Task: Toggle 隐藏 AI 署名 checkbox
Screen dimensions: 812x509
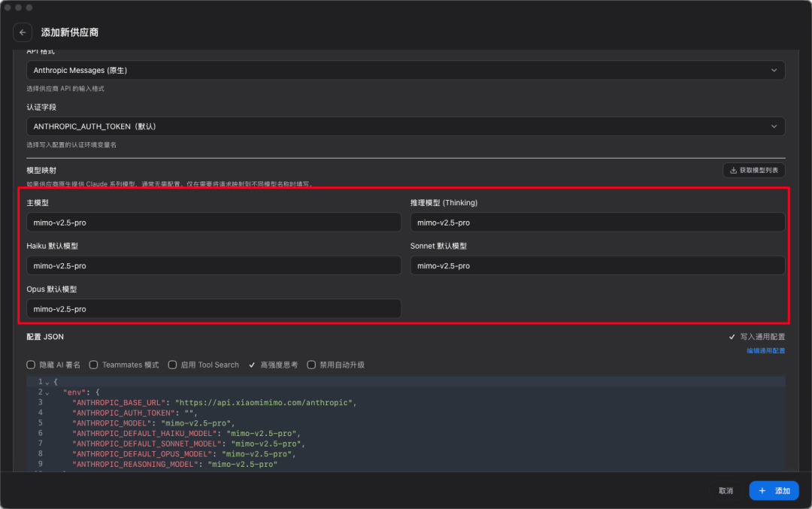Action: click(31, 365)
